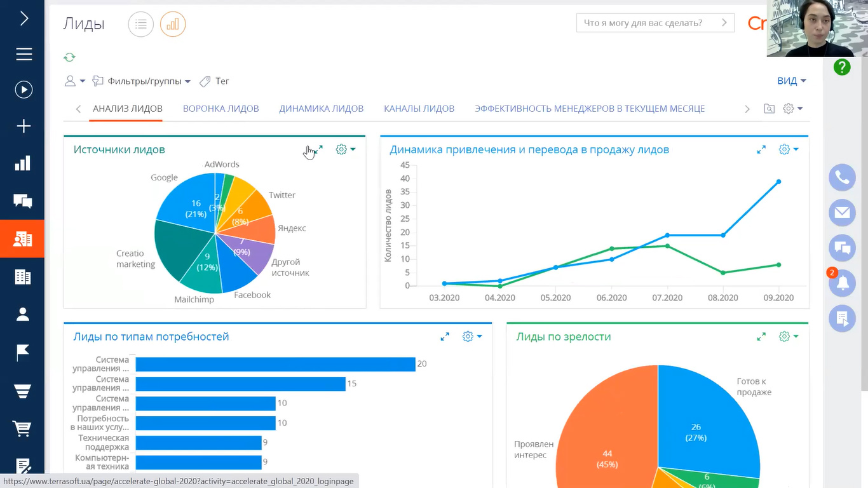Open Лиды по зрелости gear menu
Screen dimensions: 868x488
pyautogui.click(x=789, y=337)
